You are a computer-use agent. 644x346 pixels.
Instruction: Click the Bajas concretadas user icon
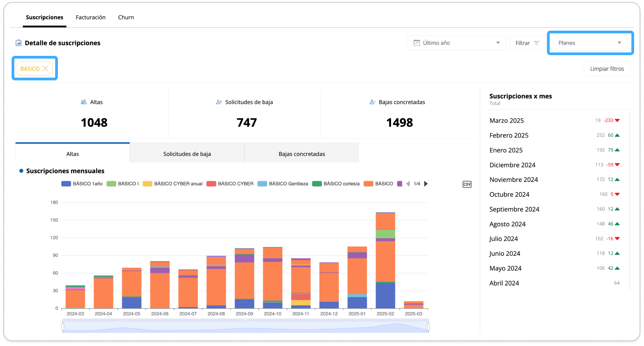click(373, 102)
